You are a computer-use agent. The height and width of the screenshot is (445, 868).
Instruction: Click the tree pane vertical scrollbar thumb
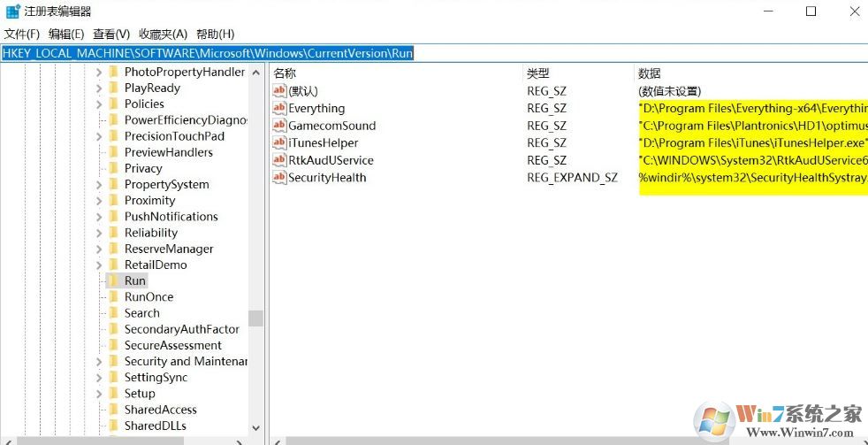pos(255,318)
